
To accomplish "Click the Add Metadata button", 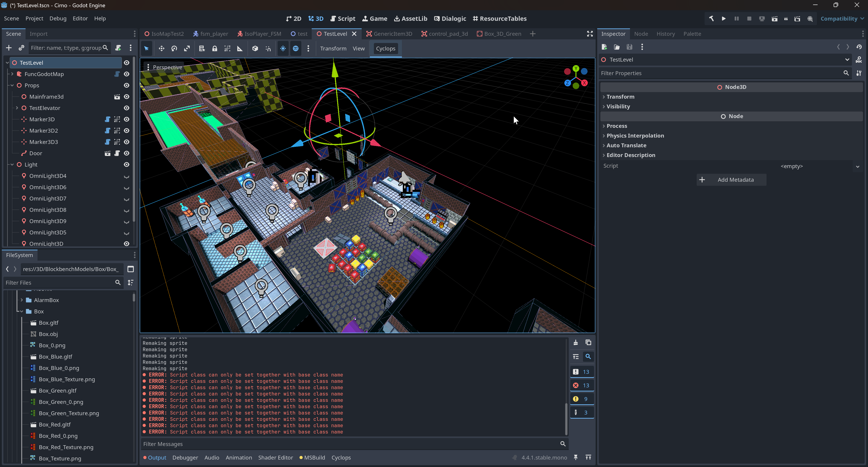I will click(x=731, y=180).
